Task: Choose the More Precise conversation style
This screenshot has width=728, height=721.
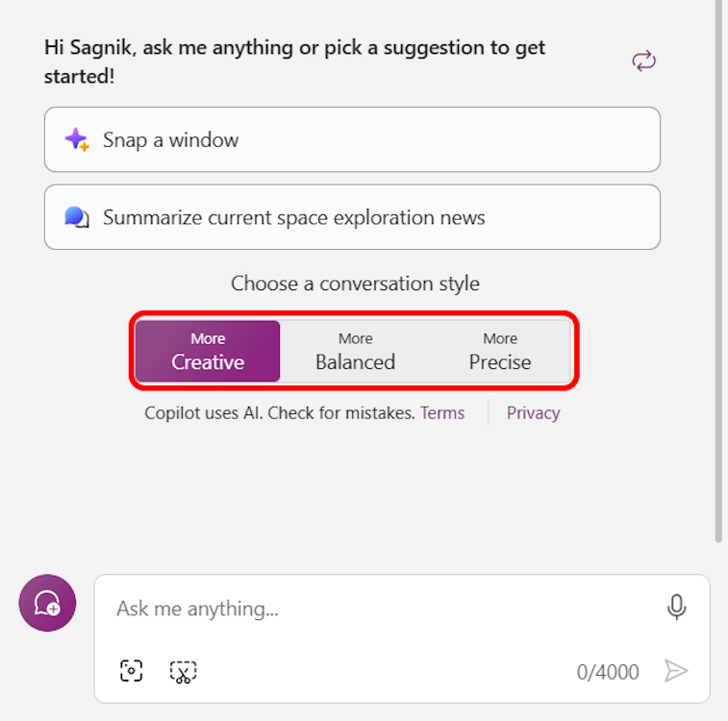Action: (x=500, y=351)
